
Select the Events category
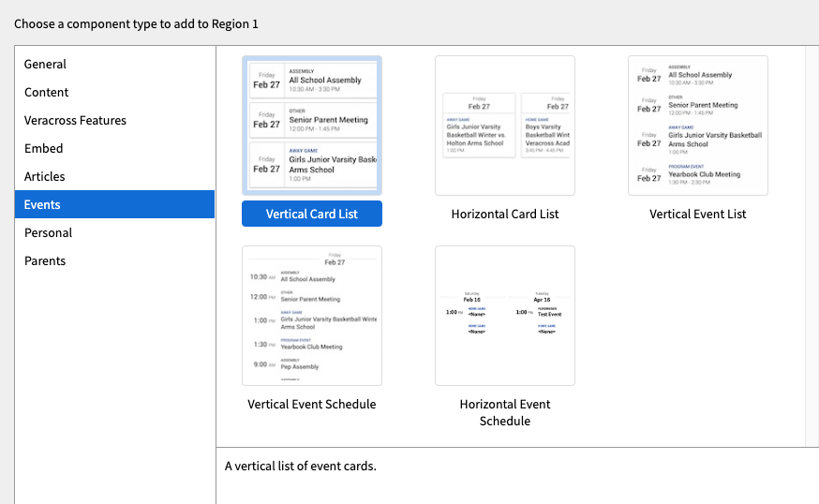pyautogui.click(x=42, y=204)
